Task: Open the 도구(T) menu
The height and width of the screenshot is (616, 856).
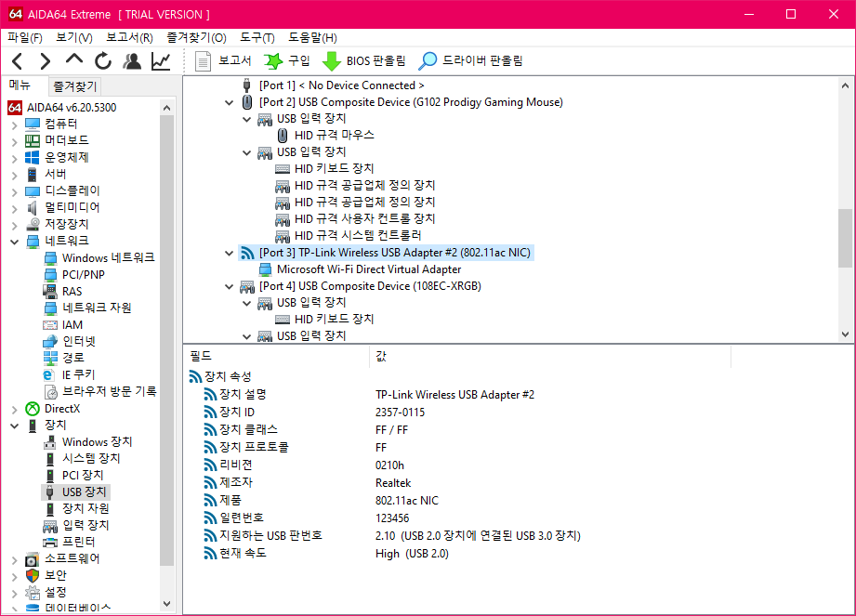Action: tap(257, 38)
